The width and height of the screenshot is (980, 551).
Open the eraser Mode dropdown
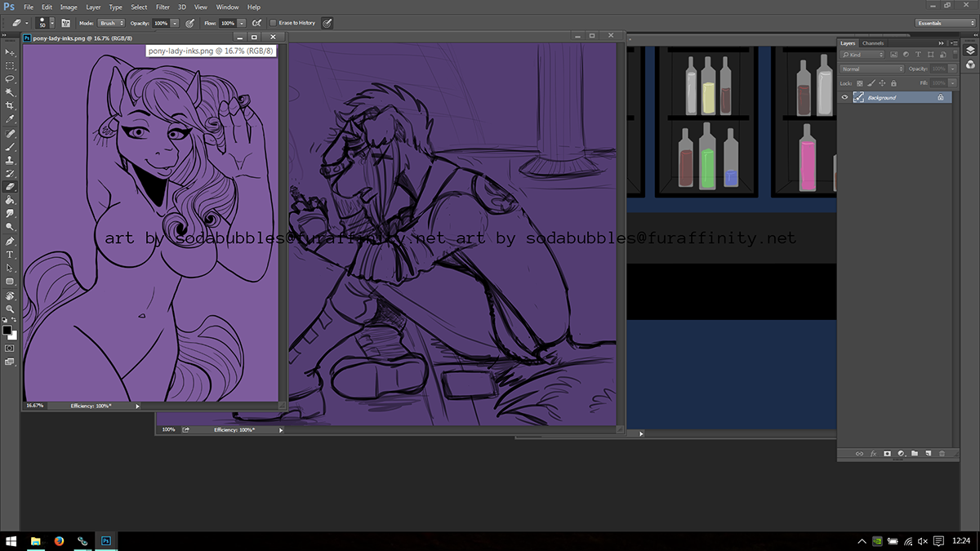click(112, 23)
